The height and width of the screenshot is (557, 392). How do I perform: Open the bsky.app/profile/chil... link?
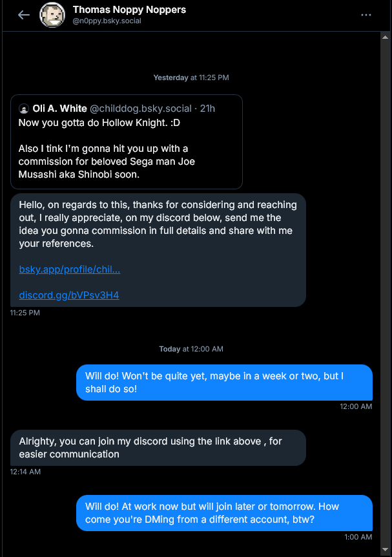[x=69, y=269]
